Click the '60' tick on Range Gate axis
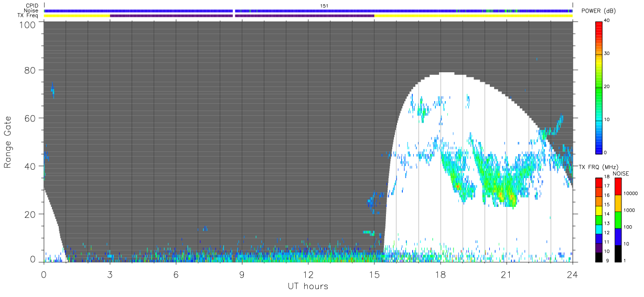The image size is (644, 297). point(30,118)
